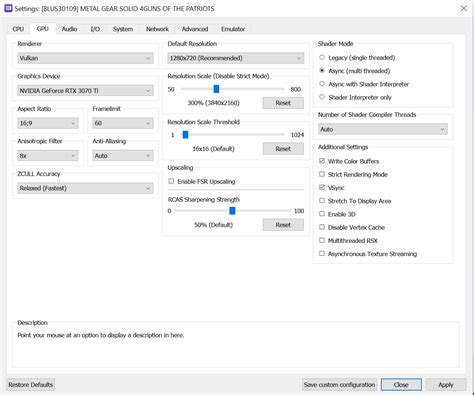Switch to the I/O tab
The width and height of the screenshot is (474, 395).
(95, 29)
